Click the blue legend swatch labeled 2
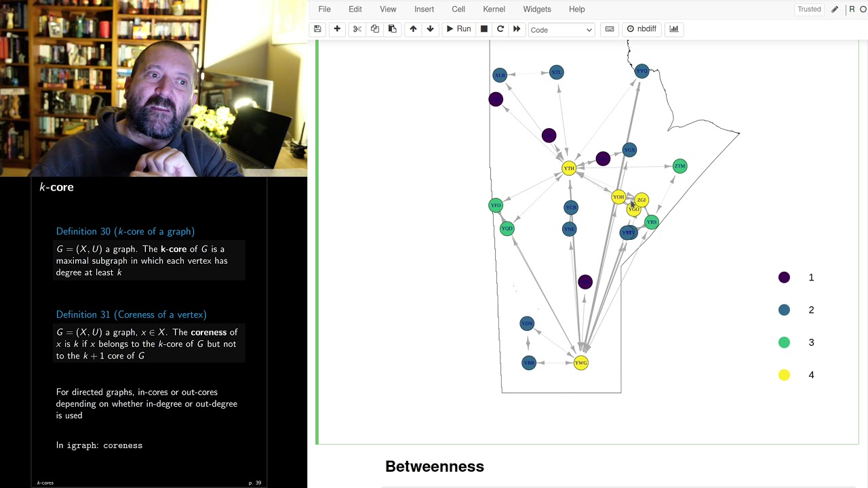The width and height of the screenshot is (868, 488). click(784, 310)
